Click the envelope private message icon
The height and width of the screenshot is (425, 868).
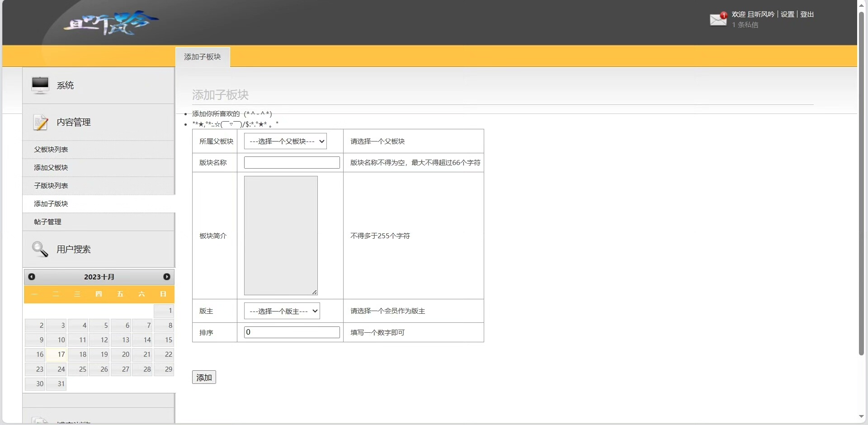point(717,19)
